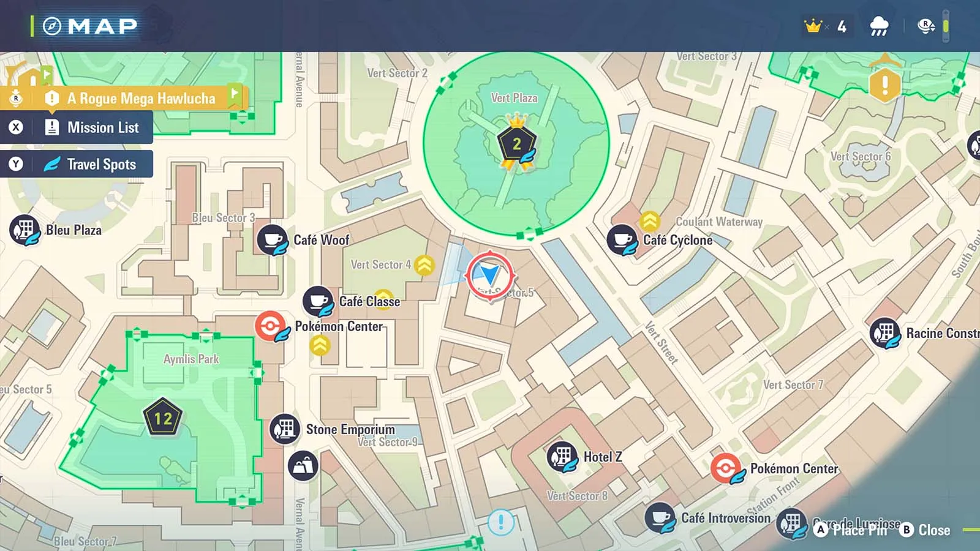Select the A Rogue Mega Hawlucha mission banner
This screenshot has width=980, height=551.
coord(141,98)
